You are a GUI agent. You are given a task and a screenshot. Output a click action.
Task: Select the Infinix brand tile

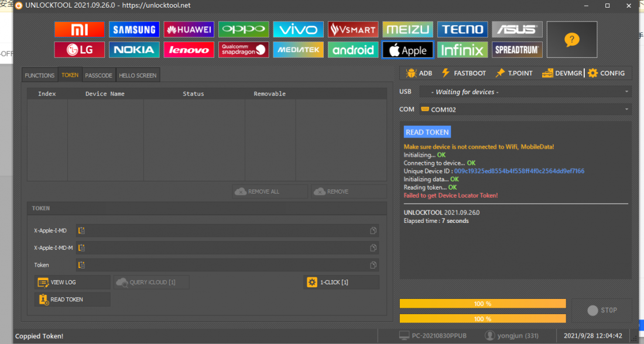463,50
